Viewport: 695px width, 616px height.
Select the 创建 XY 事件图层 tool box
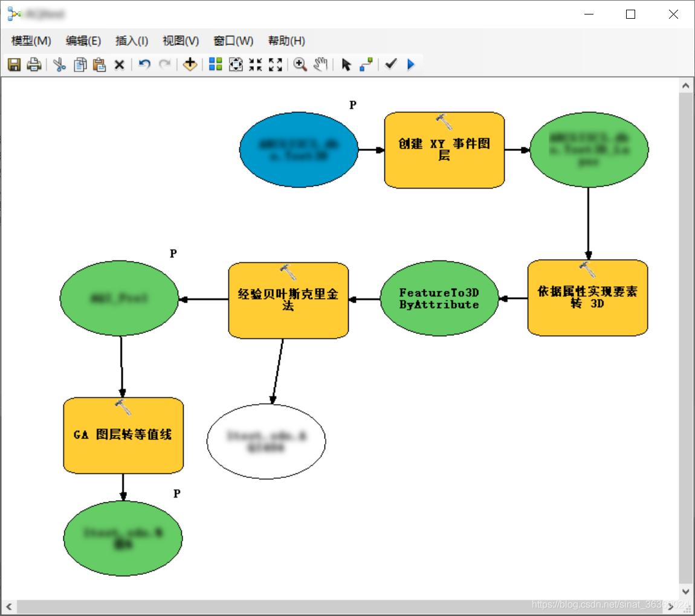pos(444,149)
